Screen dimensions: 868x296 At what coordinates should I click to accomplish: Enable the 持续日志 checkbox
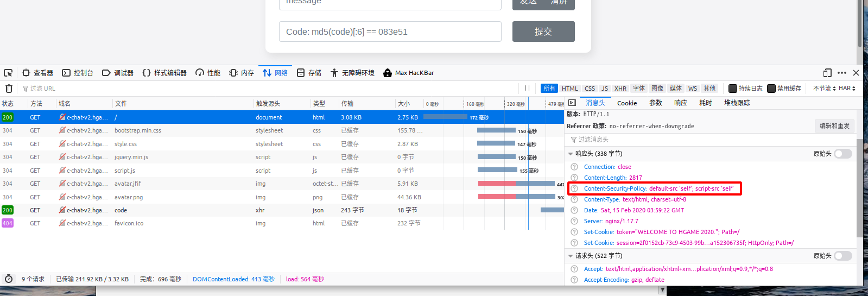click(732, 89)
